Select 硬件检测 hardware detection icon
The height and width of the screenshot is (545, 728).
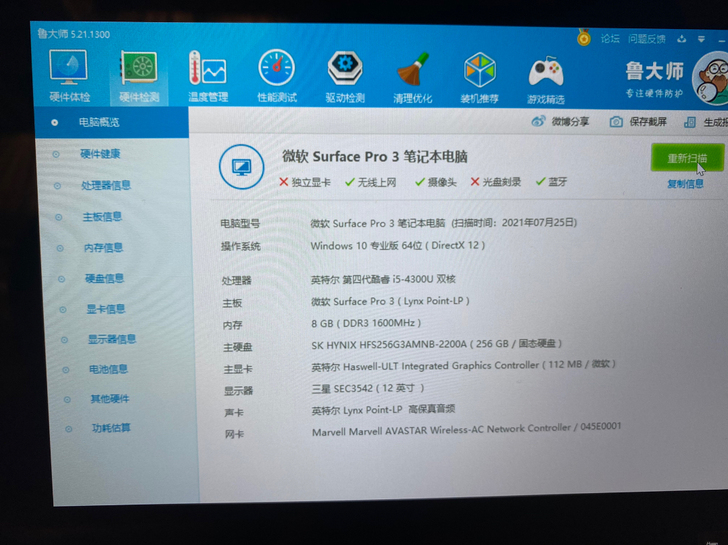point(139,68)
